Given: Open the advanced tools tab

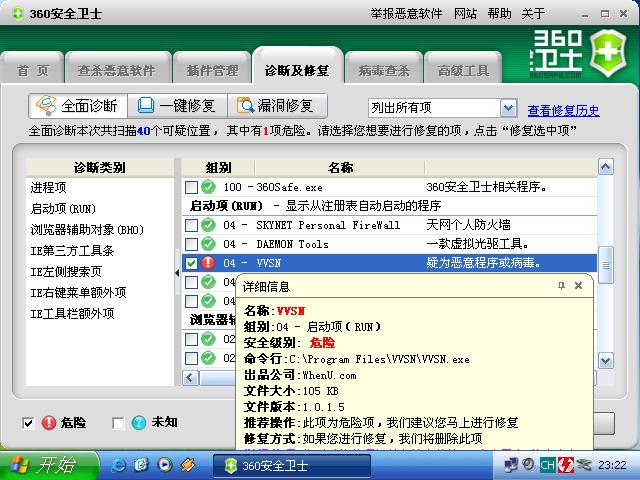Looking at the screenshot, I should tap(463, 69).
